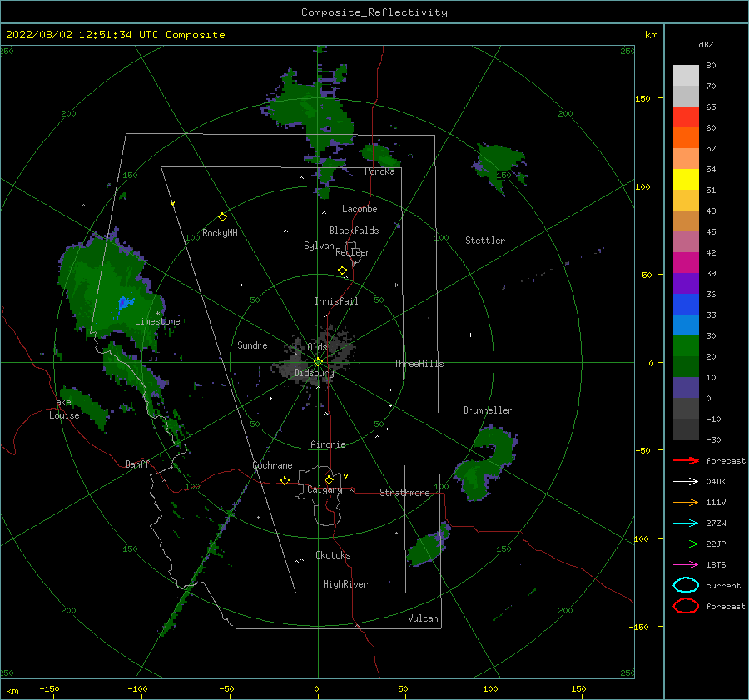749x700 pixels.
Task: Click the magenta 18TS arrow icon
Action: 686,565
